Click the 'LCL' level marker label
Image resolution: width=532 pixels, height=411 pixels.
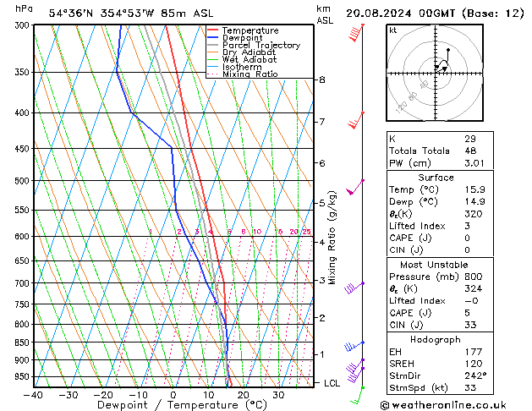pyautogui.click(x=332, y=383)
